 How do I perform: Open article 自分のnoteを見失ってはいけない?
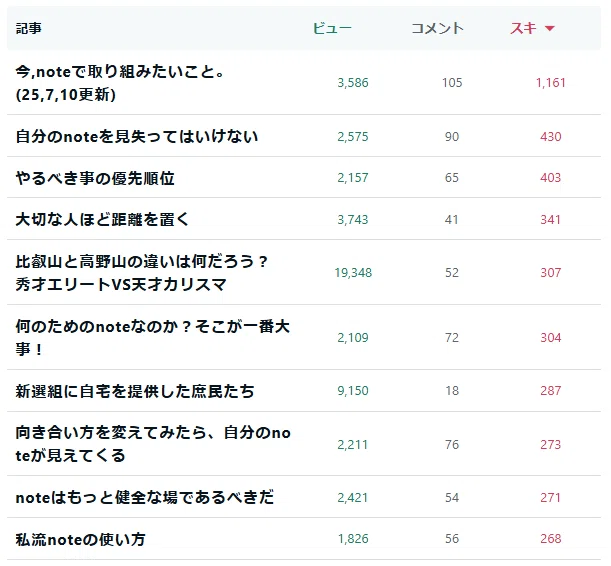(x=137, y=136)
